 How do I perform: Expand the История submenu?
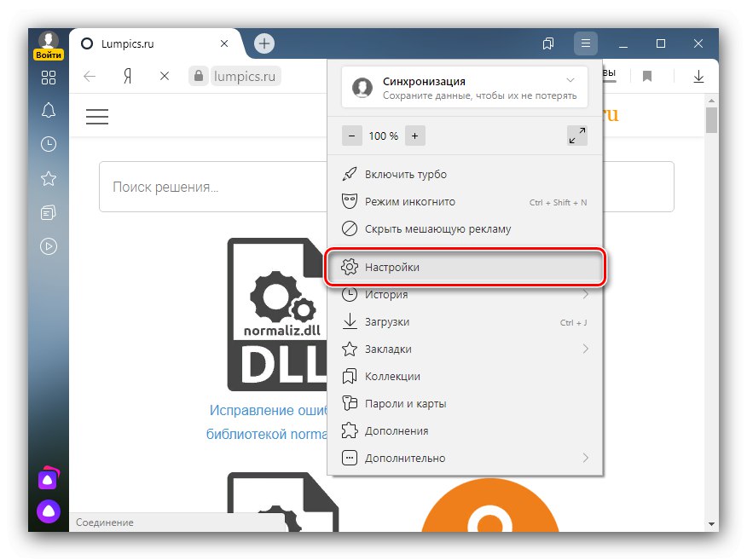[465, 295]
